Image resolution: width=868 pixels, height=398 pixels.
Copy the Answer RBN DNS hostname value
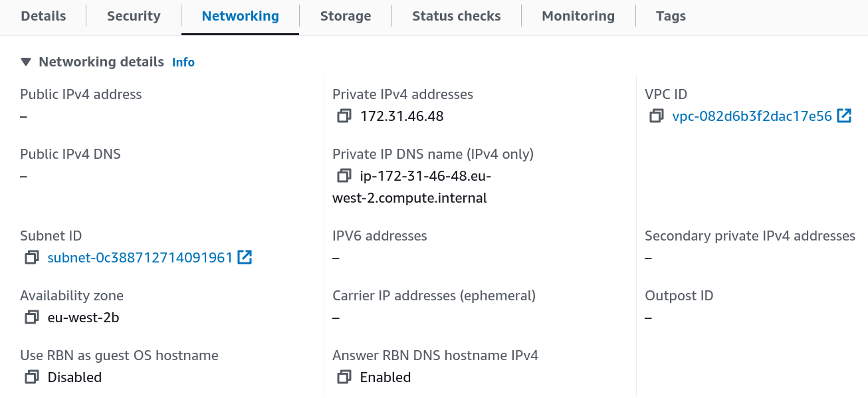tap(344, 377)
